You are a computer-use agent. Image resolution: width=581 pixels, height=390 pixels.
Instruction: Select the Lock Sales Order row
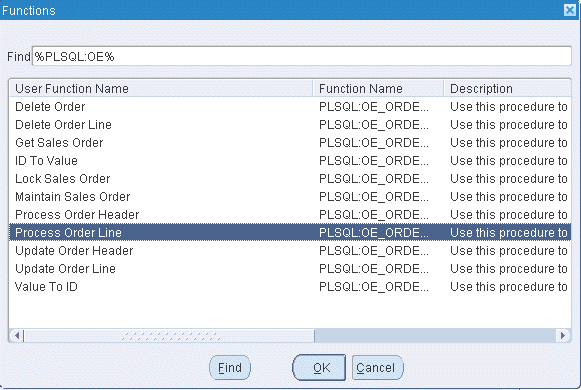coord(290,179)
